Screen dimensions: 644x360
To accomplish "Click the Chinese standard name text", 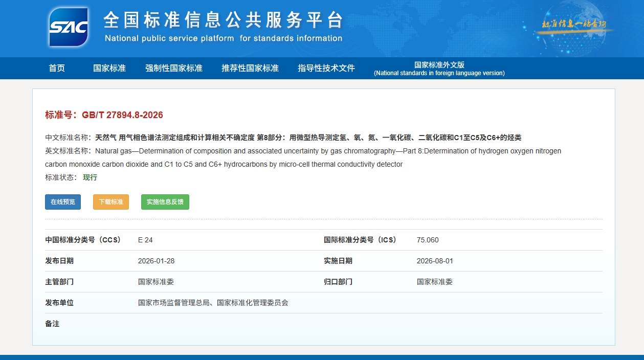I will [x=308, y=138].
